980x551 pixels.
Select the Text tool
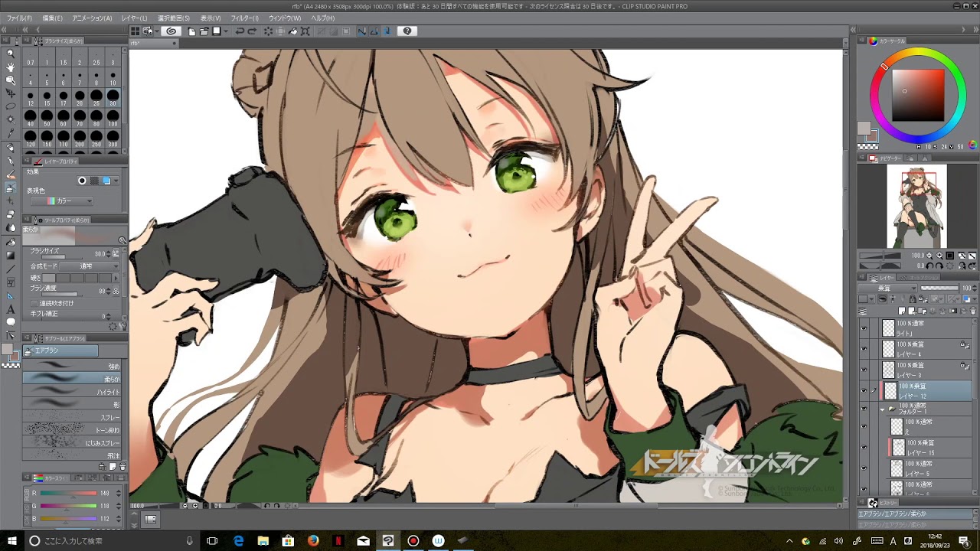coord(10,308)
